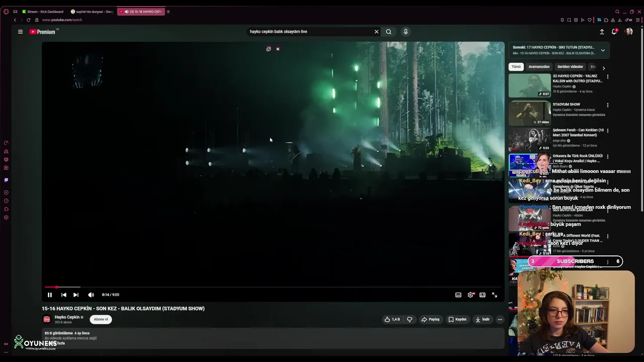Viewport: 644px width, 362px height.
Task: Open Hayko Cepkin channel avatar
Action: tap(47, 319)
